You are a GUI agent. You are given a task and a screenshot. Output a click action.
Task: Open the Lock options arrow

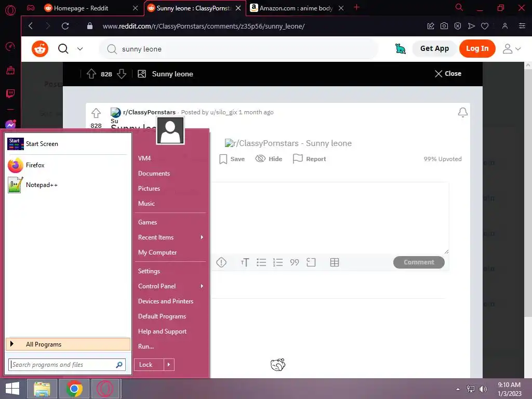tap(169, 365)
